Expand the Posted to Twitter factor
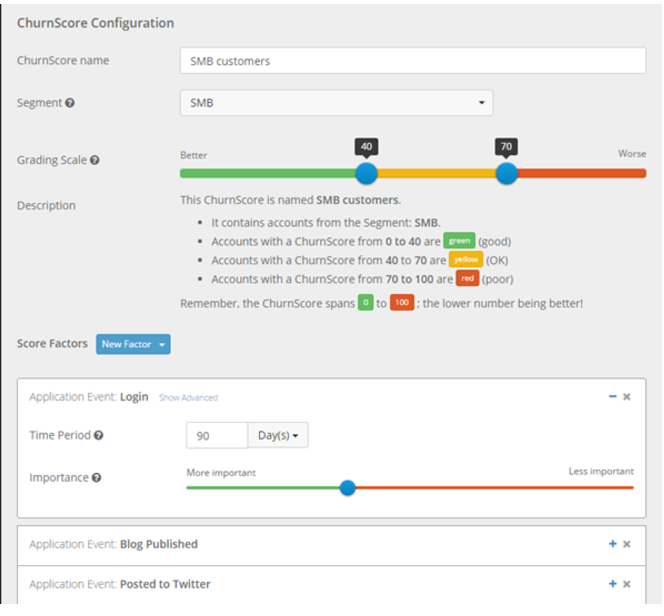 [612, 584]
